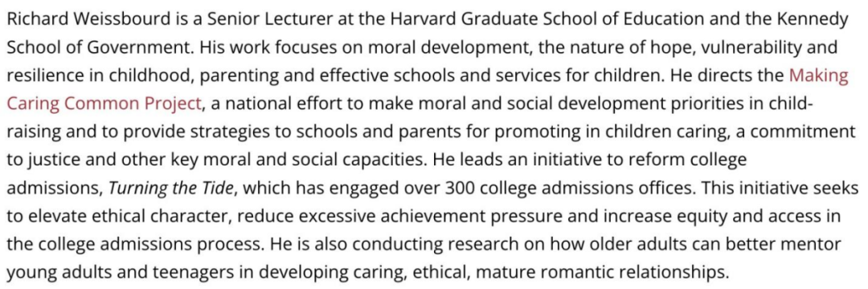
Task: Click the name Richard Weissbourd
Action: [x=88, y=19]
